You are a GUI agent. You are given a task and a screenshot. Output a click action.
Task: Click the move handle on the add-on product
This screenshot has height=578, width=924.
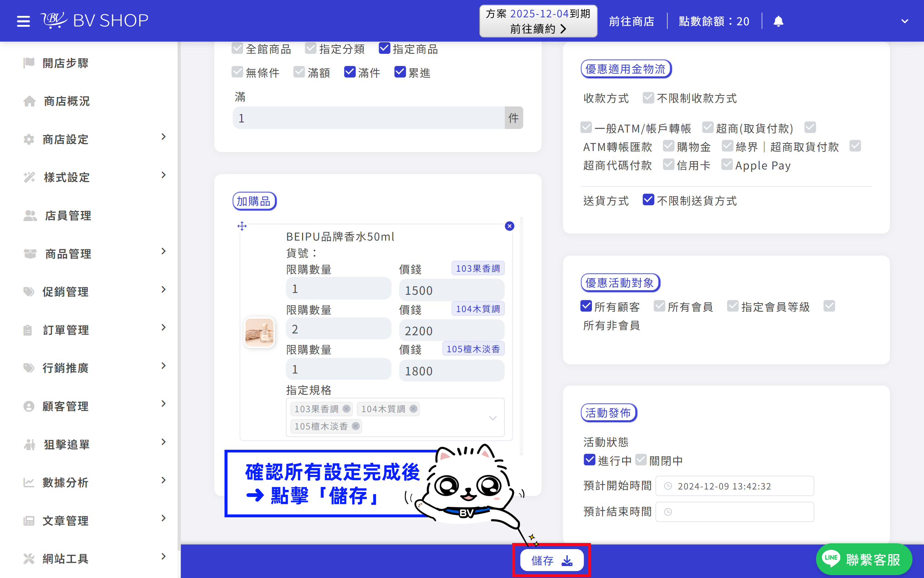pyautogui.click(x=242, y=226)
